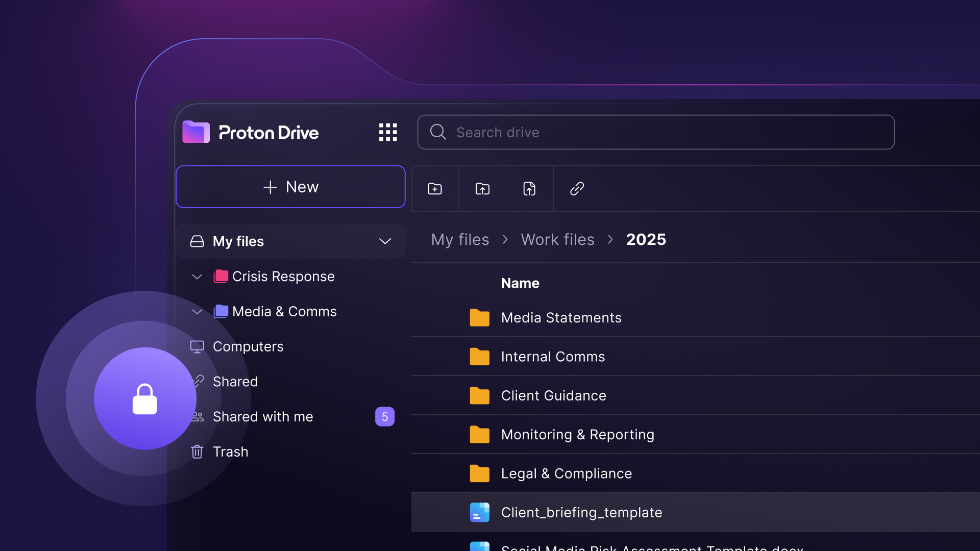Image resolution: width=980 pixels, height=551 pixels.
Task: Click the Trash bin icon
Action: coord(197,452)
